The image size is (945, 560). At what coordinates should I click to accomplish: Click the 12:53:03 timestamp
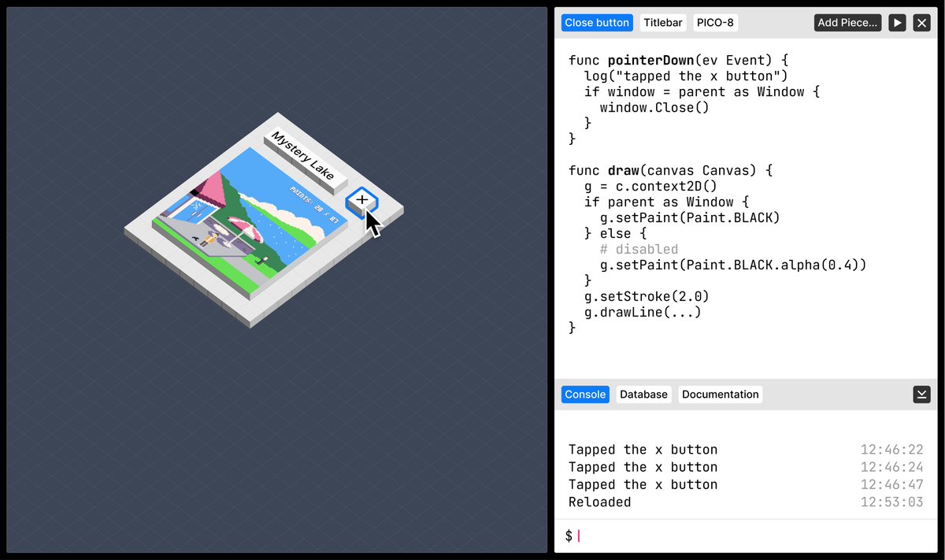(891, 503)
